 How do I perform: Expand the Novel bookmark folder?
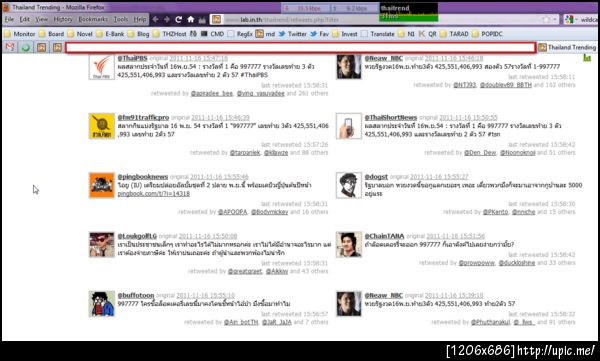tap(80, 34)
